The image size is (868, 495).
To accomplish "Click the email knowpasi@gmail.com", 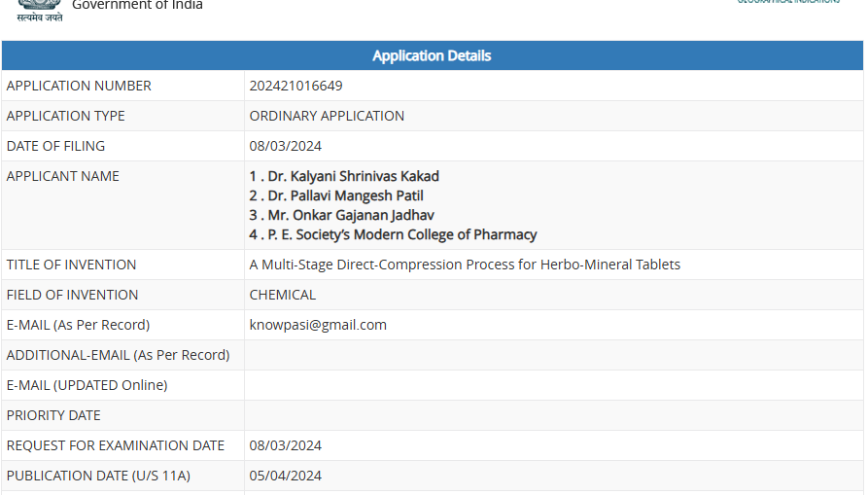I will coord(318,325).
